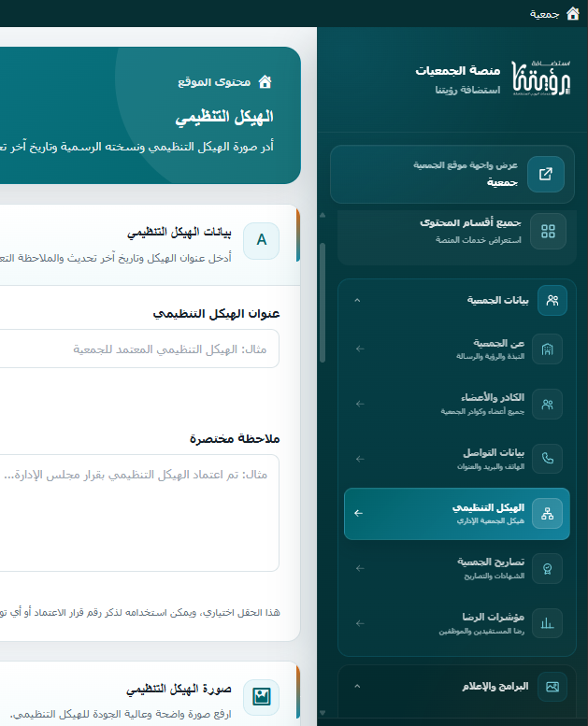Collapse the البرامج والإعلام group chevron
588x726 pixels.
point(357,686)
